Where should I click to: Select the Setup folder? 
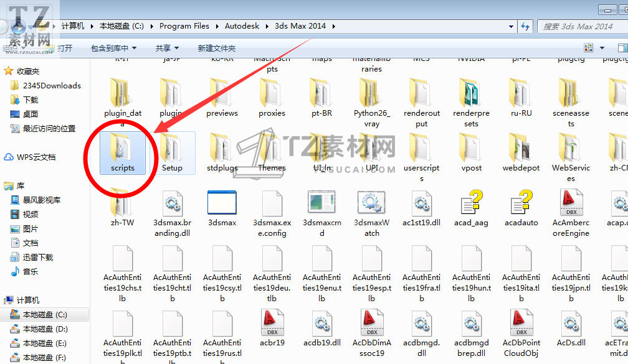tap(172, 153)
